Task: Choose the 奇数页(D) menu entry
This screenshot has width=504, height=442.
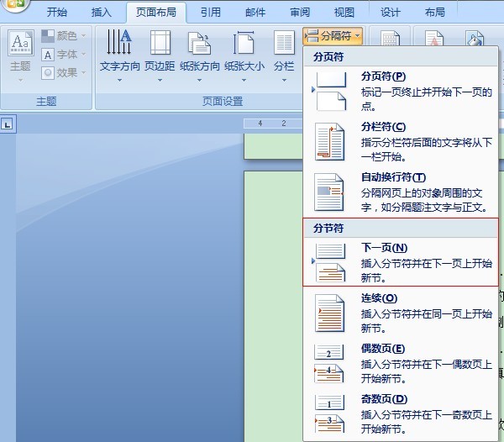Action: pos(401,414)
